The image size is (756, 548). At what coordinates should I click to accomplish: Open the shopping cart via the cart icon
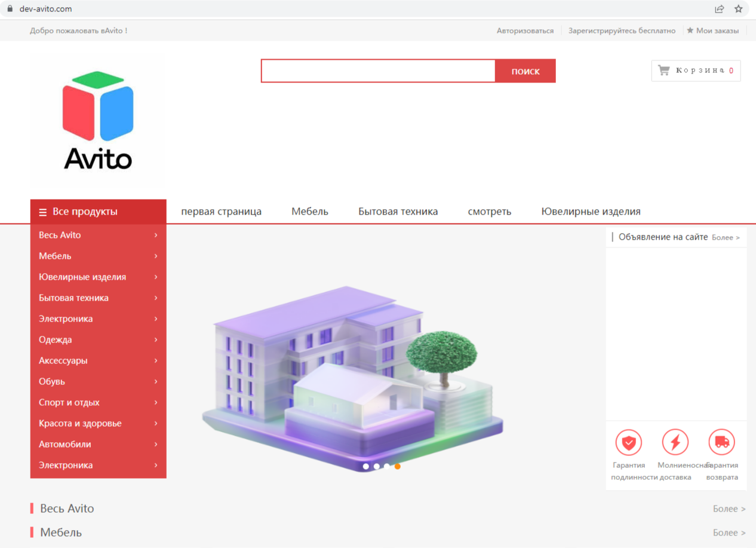(x=664, y=70)
